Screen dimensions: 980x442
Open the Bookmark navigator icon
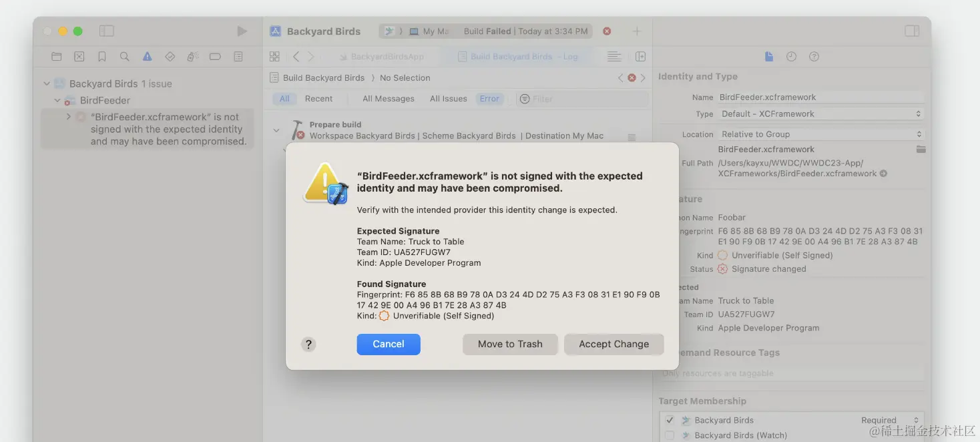point(102,57)
